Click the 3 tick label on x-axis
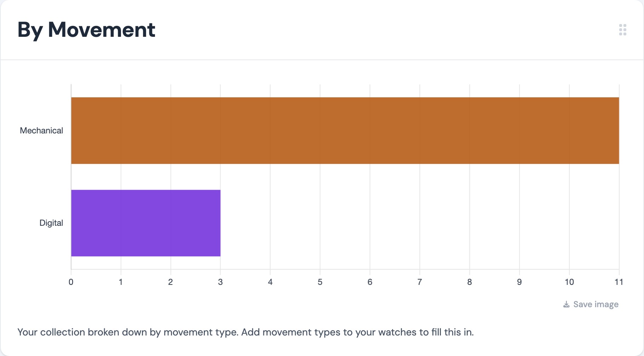This screenshot has height=356, width=644. pos(220,282)
